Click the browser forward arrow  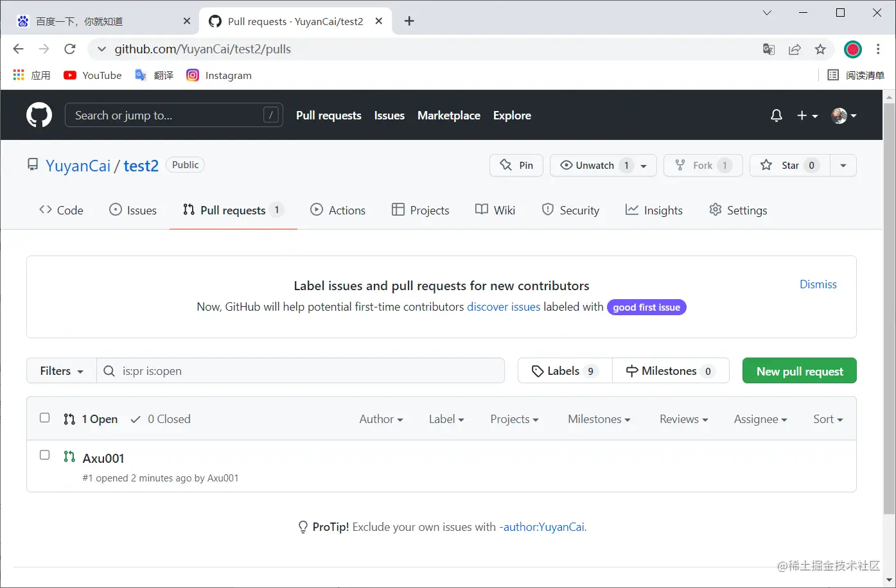click(x=44, y=49)
